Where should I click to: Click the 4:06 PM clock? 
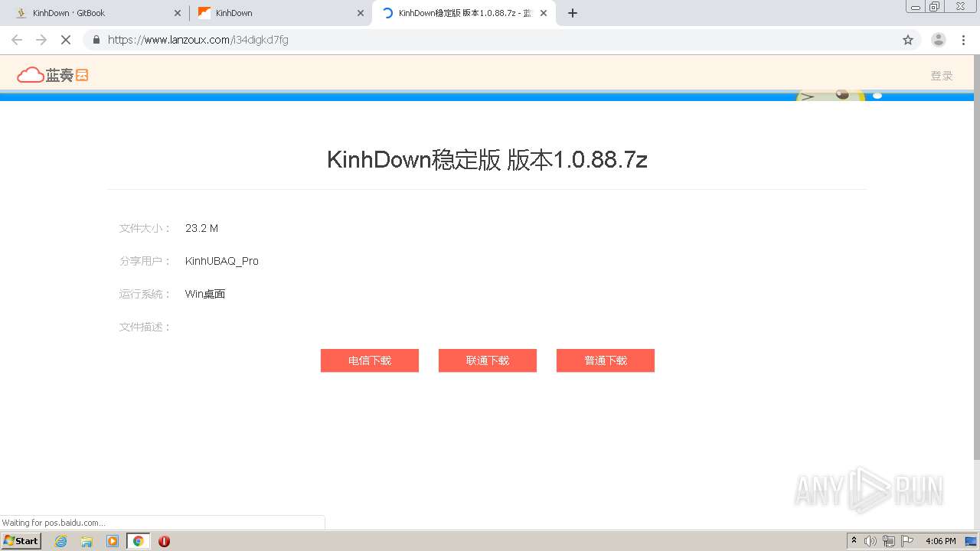(941, 541)
